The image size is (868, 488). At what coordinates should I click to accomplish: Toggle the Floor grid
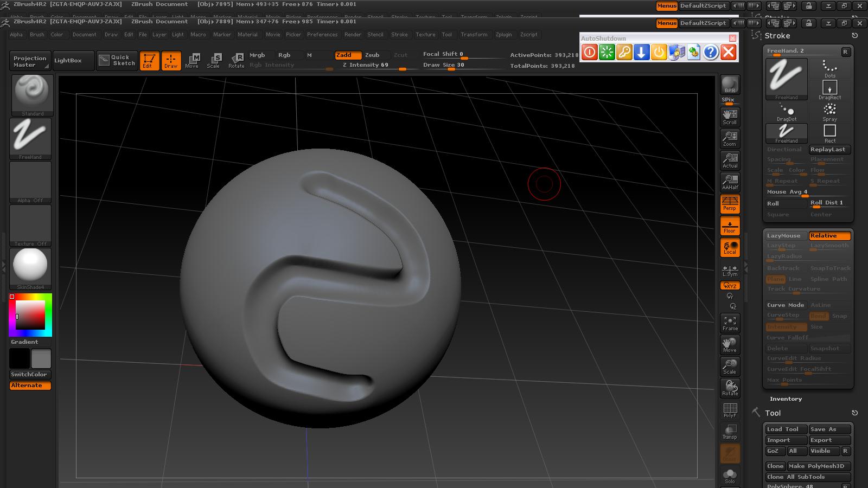tap(730, 226)
